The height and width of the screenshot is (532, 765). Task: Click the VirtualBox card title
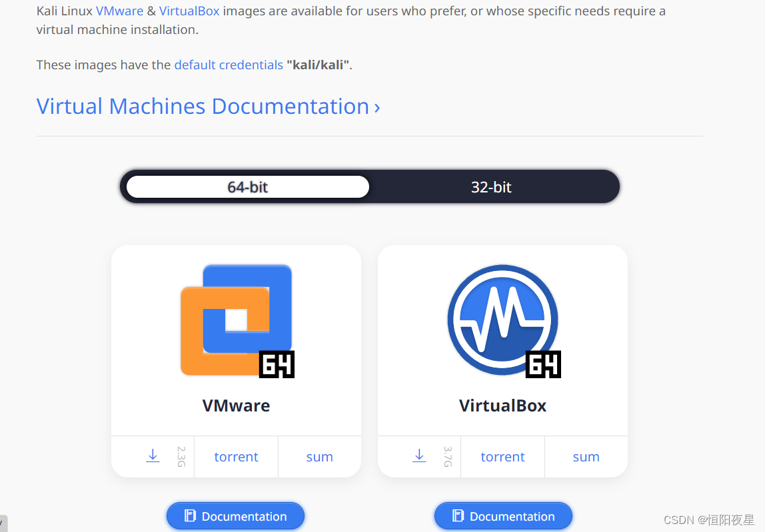[502, 405]
